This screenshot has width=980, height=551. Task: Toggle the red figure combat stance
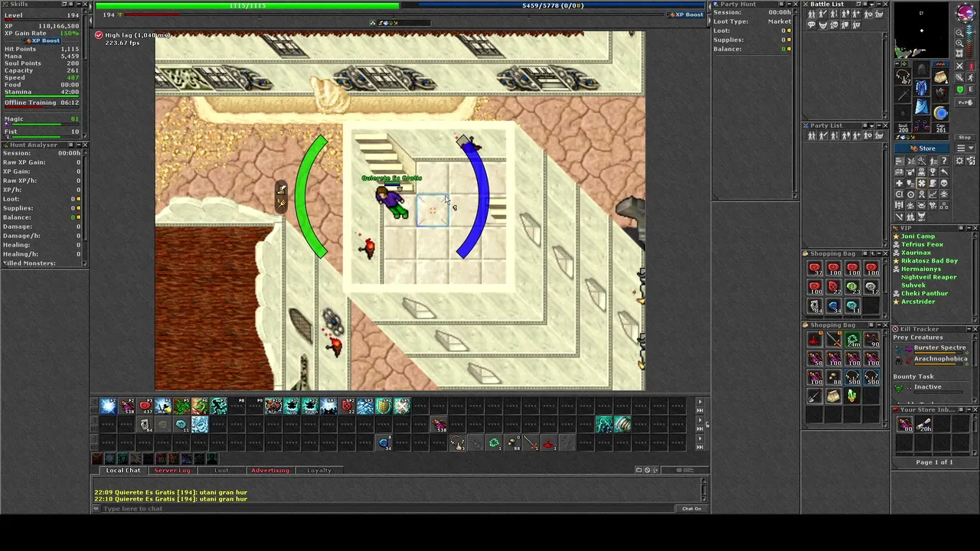[971, 66]
